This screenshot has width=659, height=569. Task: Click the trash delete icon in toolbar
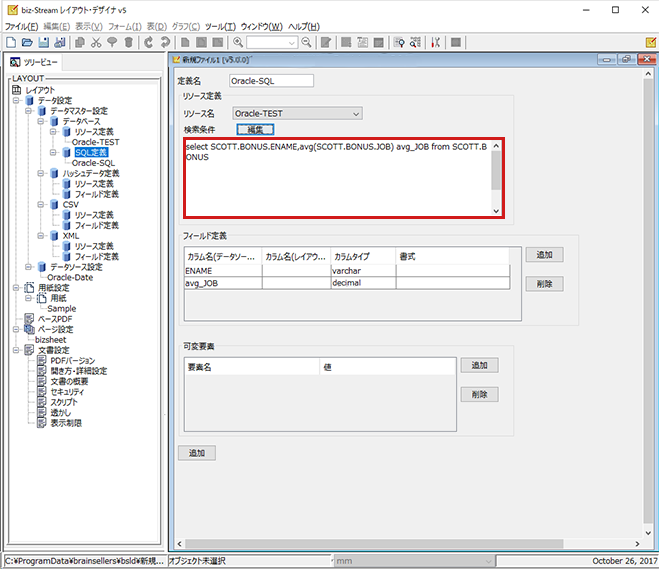[129, 42]
